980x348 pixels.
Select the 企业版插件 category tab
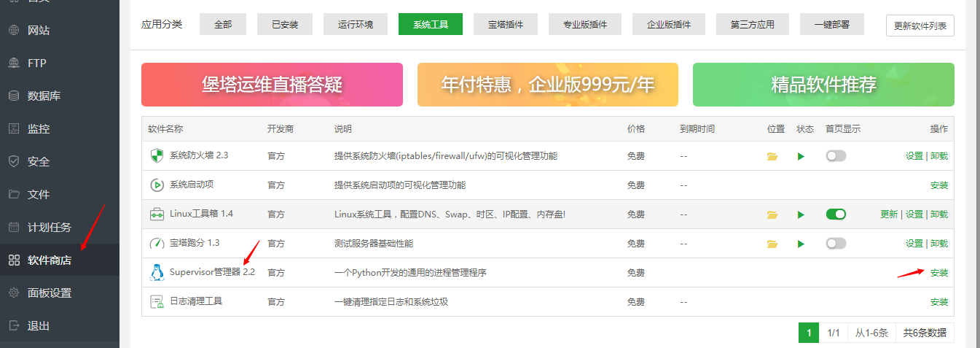tap(669, 24)
